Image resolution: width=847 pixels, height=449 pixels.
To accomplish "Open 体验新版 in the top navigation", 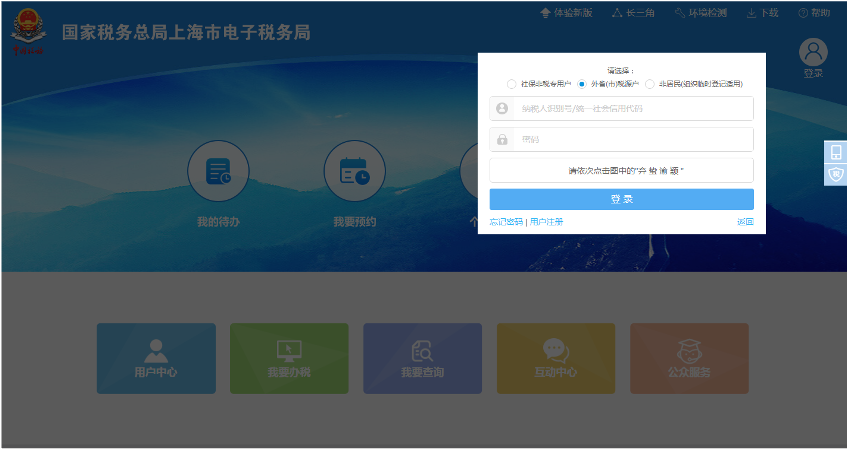I will [x=566, y=13].
